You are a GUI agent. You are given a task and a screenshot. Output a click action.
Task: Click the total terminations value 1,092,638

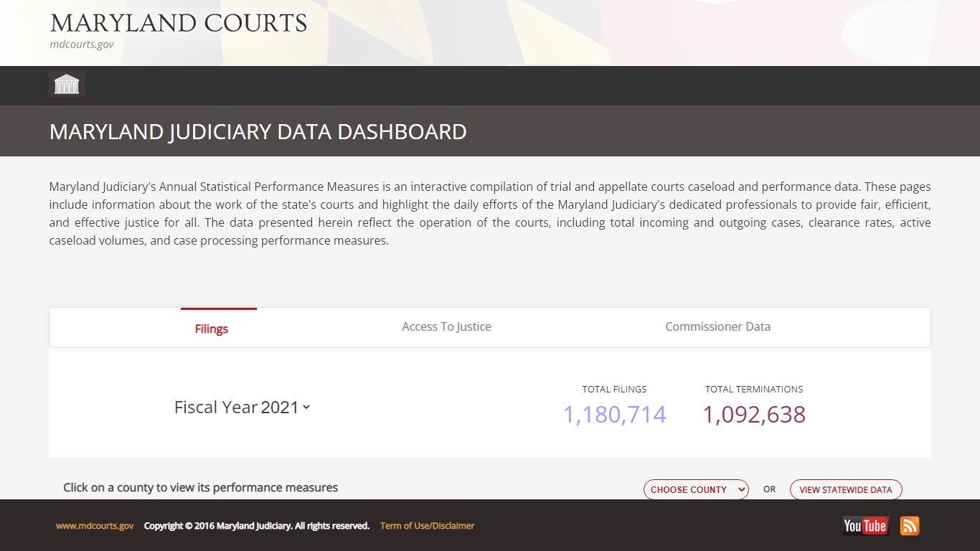click(x=754, y=414)
